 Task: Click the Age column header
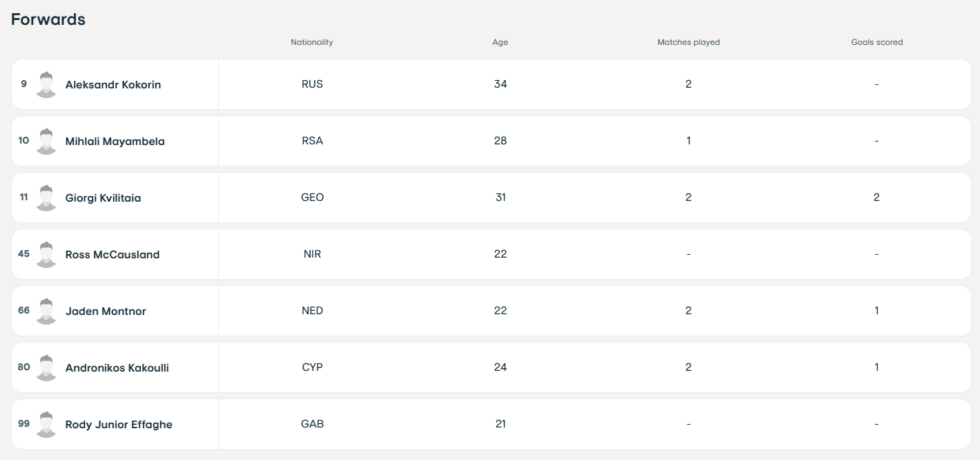pyautogui.click(x=500, y=42)
